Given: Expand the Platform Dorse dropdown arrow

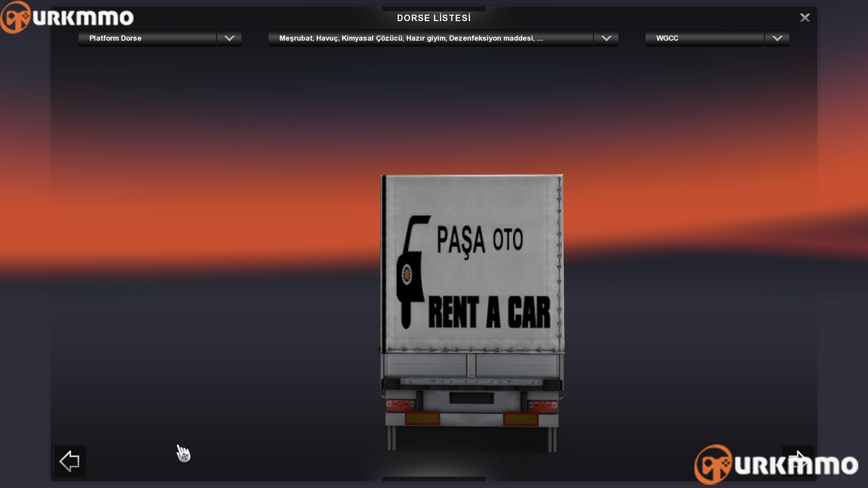Looking at the screenshot, I should [x=229, y=38].
